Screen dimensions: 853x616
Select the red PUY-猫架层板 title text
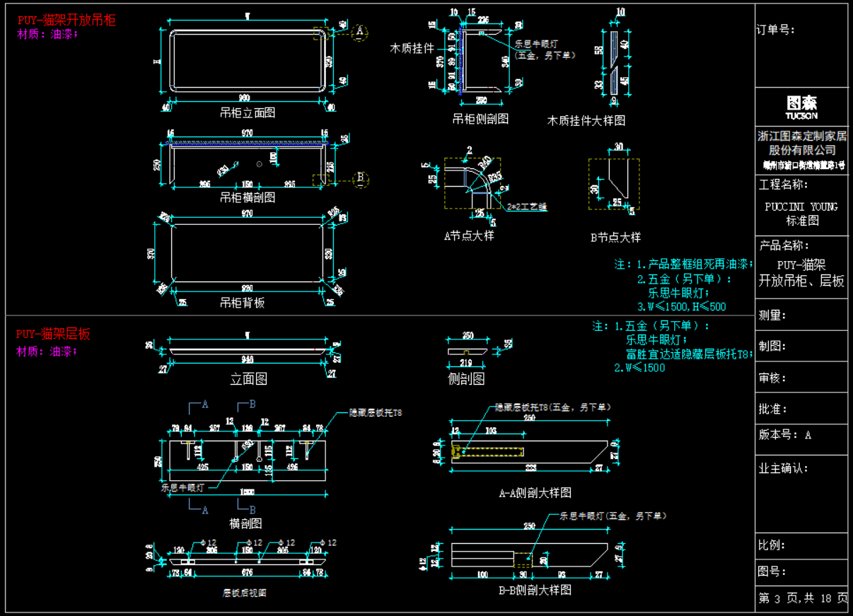click(x=53, y=335)
